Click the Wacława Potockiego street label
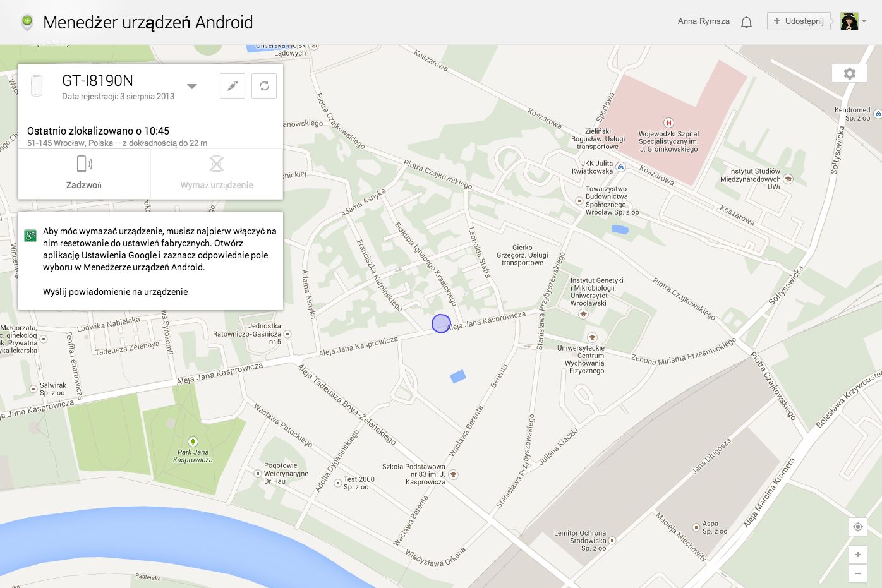Screen dimensions: 882x588 pyautogui.click(x=283, y=426)
